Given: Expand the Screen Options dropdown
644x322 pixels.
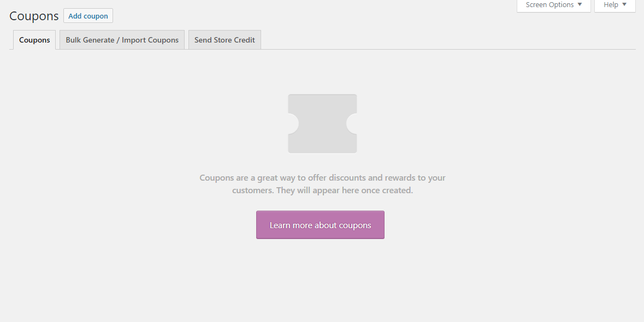Looking at the screenshot, I should (554, 5).
